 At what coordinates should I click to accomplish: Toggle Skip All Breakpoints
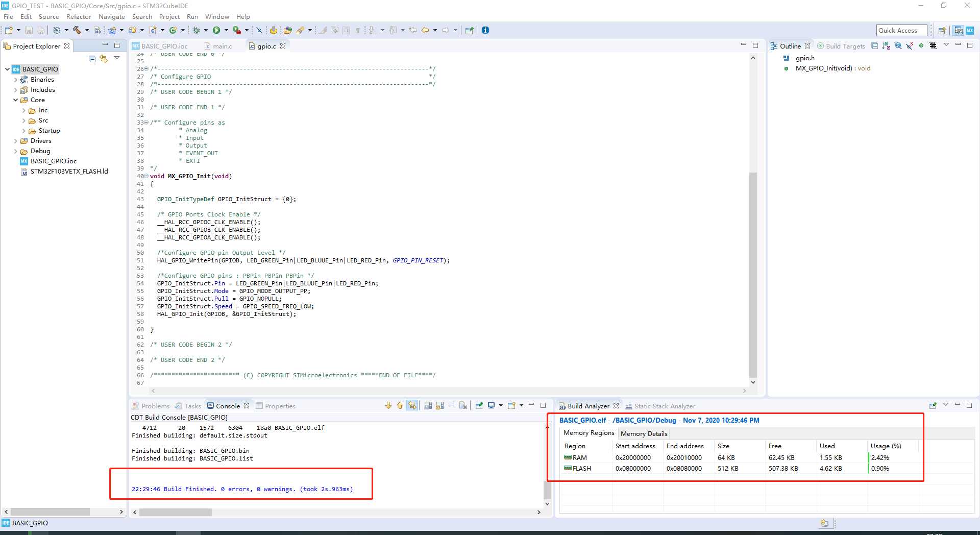click(x=259, y=30)
